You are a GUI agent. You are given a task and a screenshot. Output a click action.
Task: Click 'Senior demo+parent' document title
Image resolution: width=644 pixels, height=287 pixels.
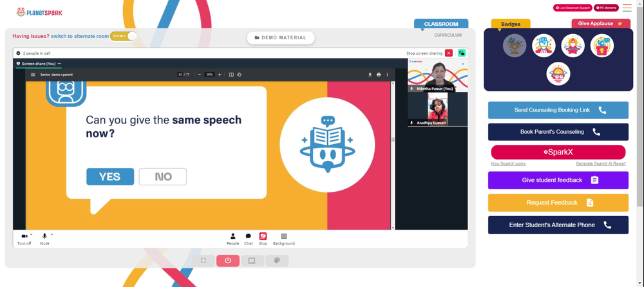click(56, 75)
